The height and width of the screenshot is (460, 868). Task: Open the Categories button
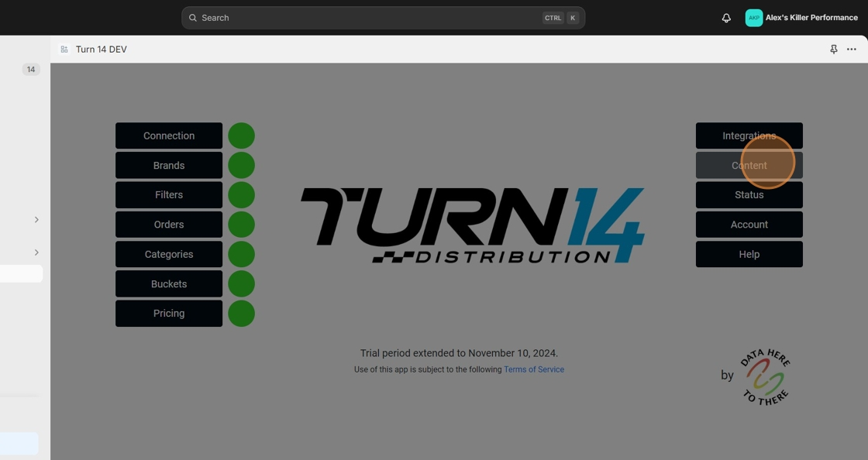point(169,254)
